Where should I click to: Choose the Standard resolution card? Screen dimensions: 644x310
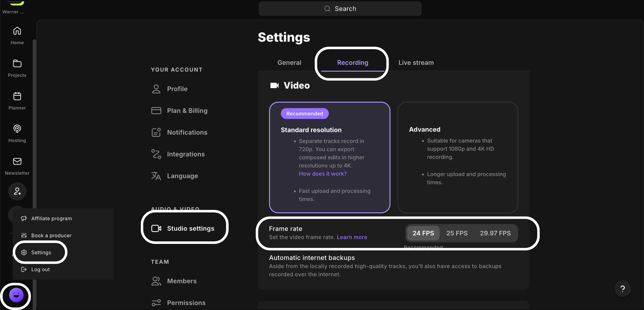[330, 157]
